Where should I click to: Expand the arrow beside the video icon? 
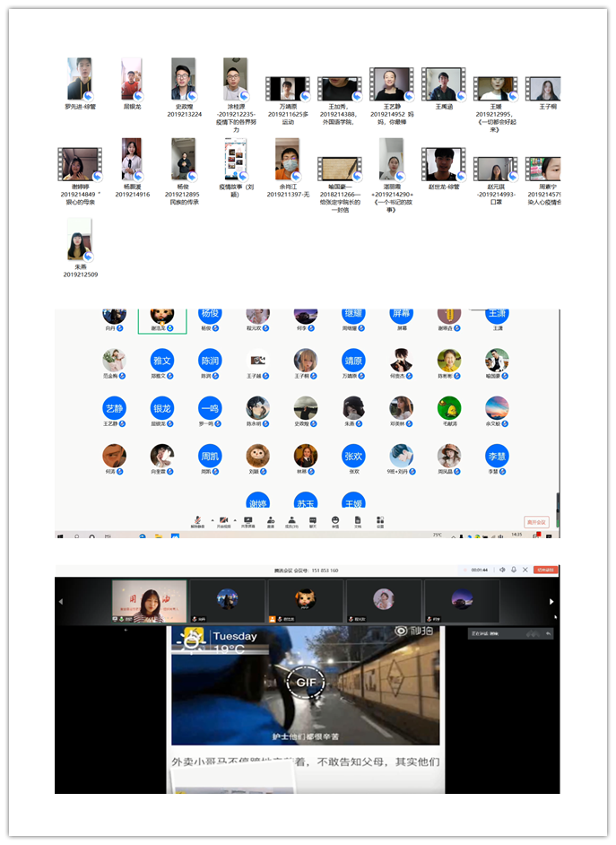235,519
